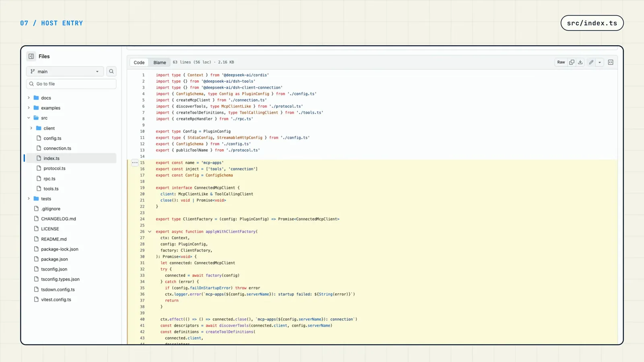This screenshot has height=362, width=644.
Task: Open package.json file
Action: click(x=54, y=259)
